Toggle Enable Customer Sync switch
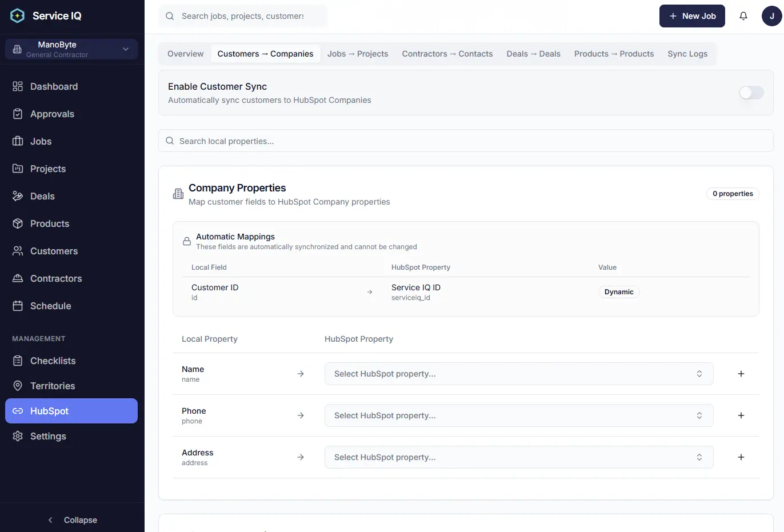Image resolution: width=784 pixels, height=532 pixels. click(751, 93)
